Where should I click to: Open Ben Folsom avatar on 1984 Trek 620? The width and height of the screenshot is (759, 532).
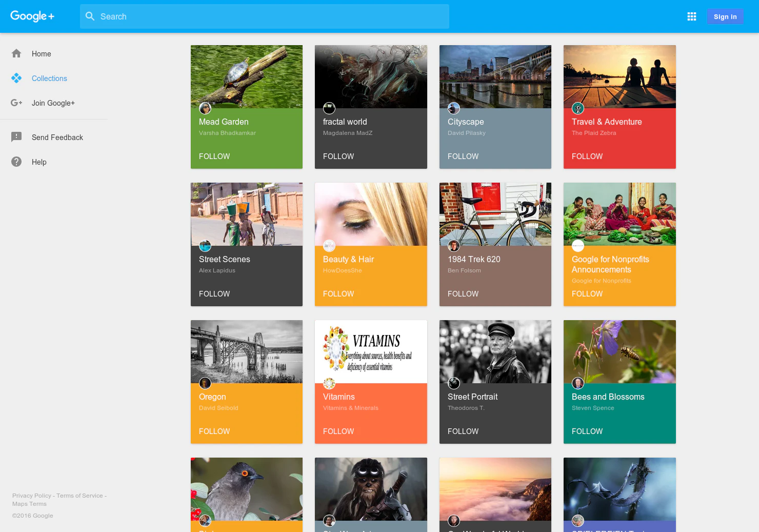pos(454,246)
